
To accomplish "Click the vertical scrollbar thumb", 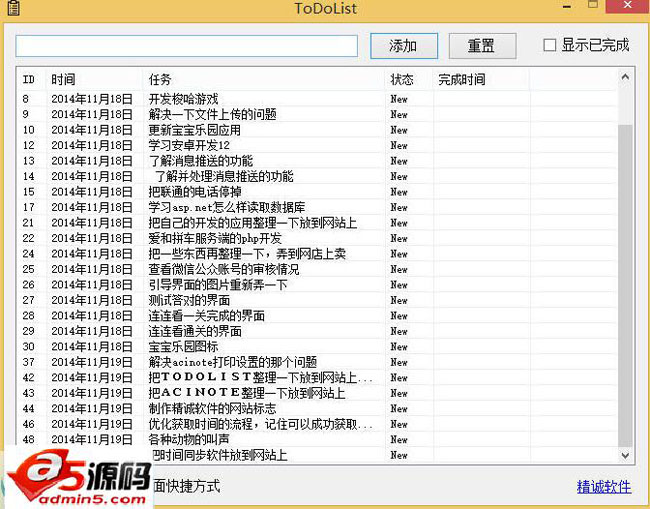I will (x=625, y=286).
